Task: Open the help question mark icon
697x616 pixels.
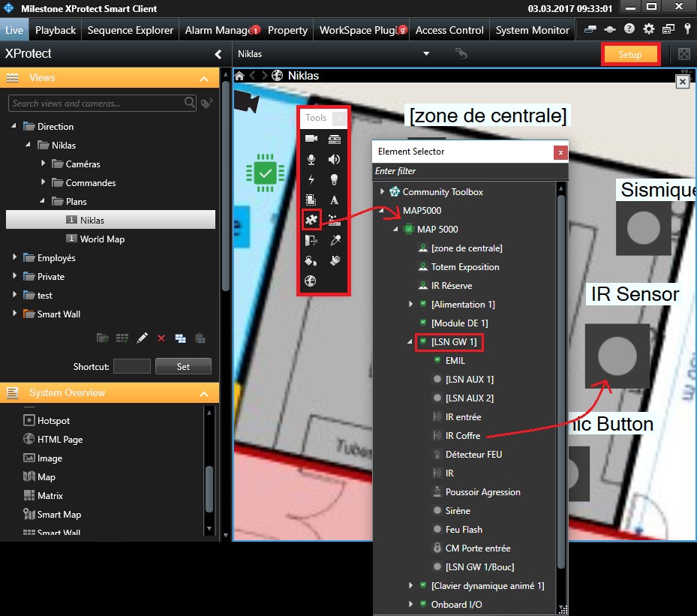Action: click(629, 30)
